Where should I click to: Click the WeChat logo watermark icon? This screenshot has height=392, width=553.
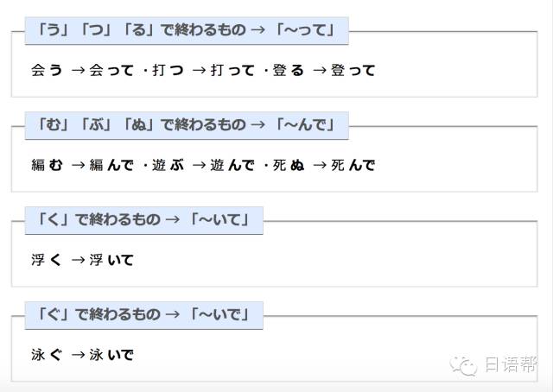[463, 365]
